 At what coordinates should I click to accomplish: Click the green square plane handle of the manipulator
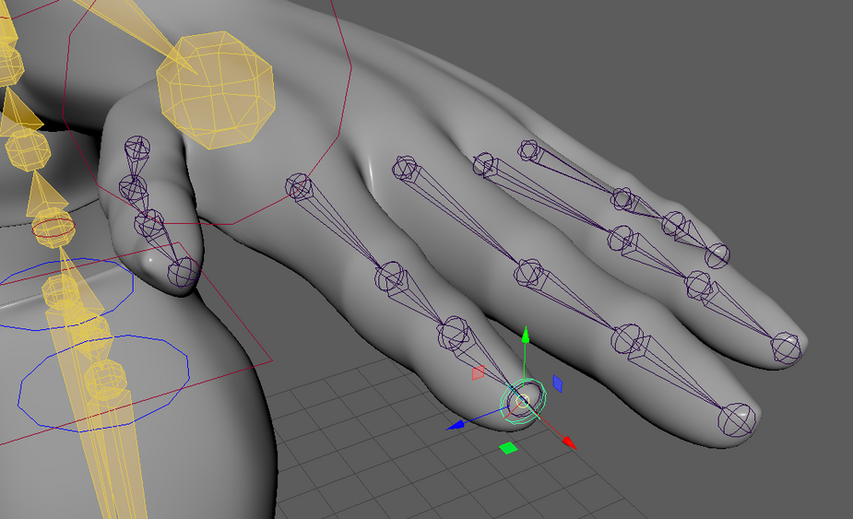tap(509, 448)
